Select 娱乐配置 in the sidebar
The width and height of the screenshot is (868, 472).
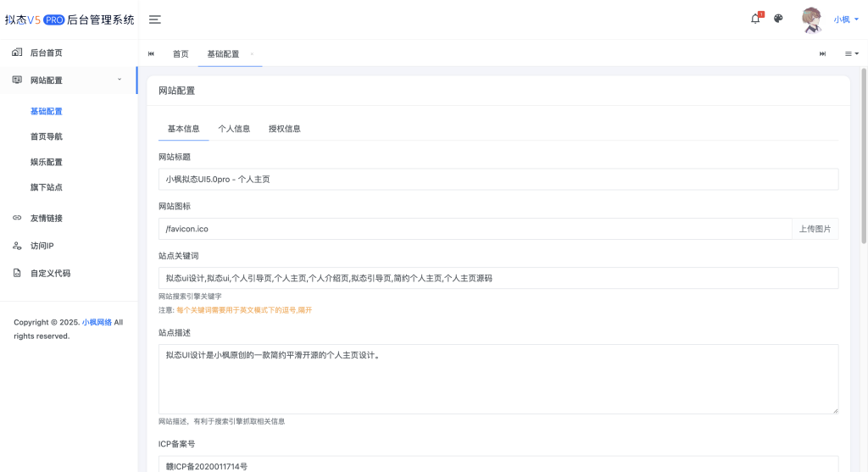pyautogui.click(x=47, y=162)
